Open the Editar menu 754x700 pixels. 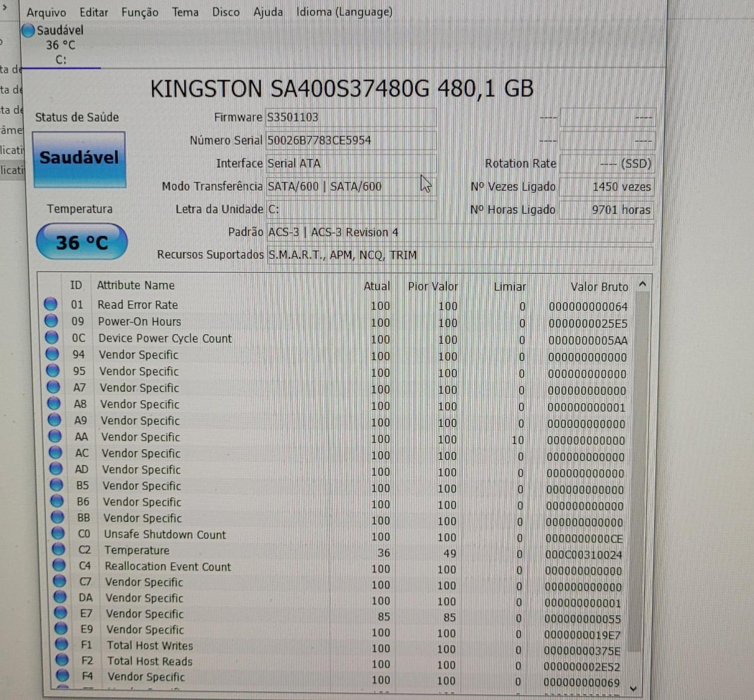point(94,12)
